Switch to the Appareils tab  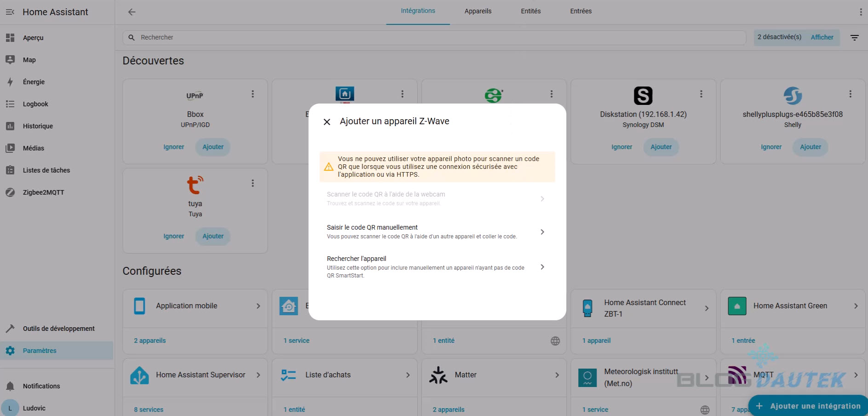(x=477, y=11)
